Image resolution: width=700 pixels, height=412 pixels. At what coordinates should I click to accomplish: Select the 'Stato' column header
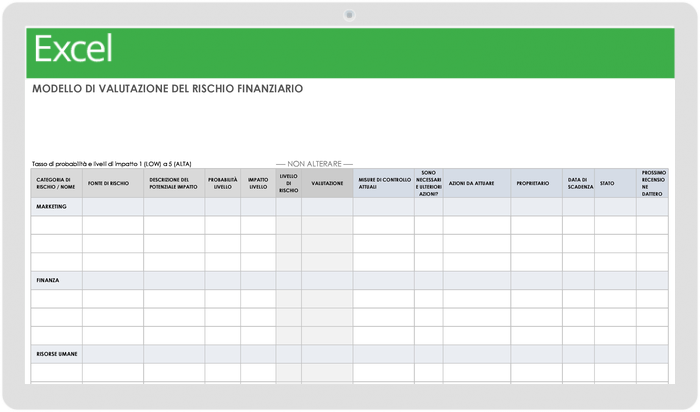point(615,183)
